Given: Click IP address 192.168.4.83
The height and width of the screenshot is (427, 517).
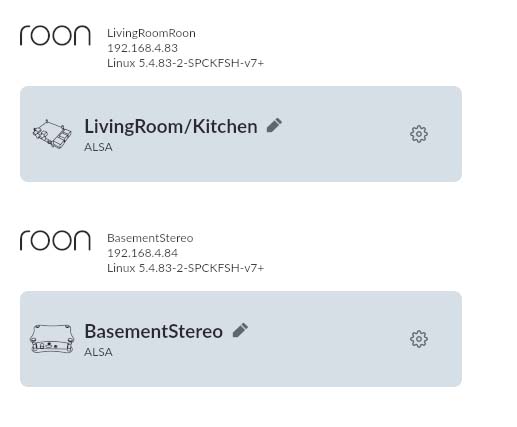Looking at the screenshot, I should pos(142,48).
